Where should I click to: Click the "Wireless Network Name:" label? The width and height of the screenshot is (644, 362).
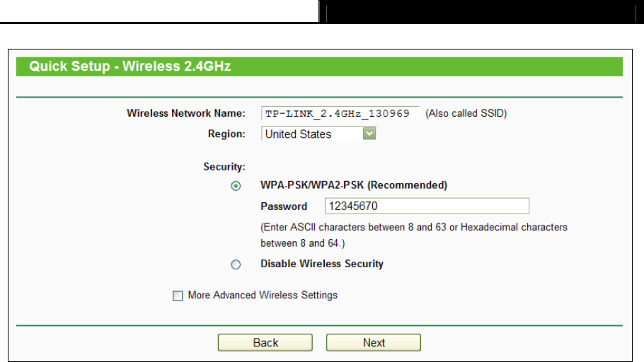point(186,113)
